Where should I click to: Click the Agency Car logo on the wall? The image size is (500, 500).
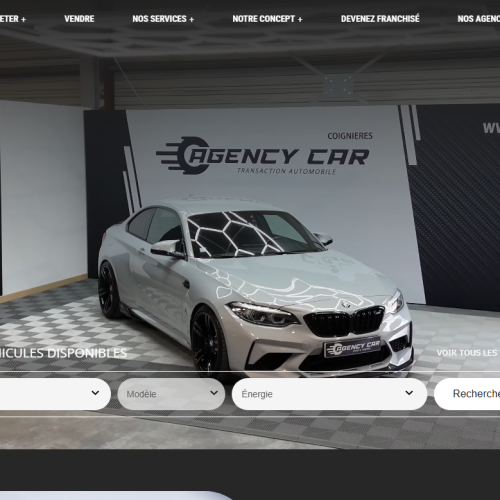click(263, 156)
